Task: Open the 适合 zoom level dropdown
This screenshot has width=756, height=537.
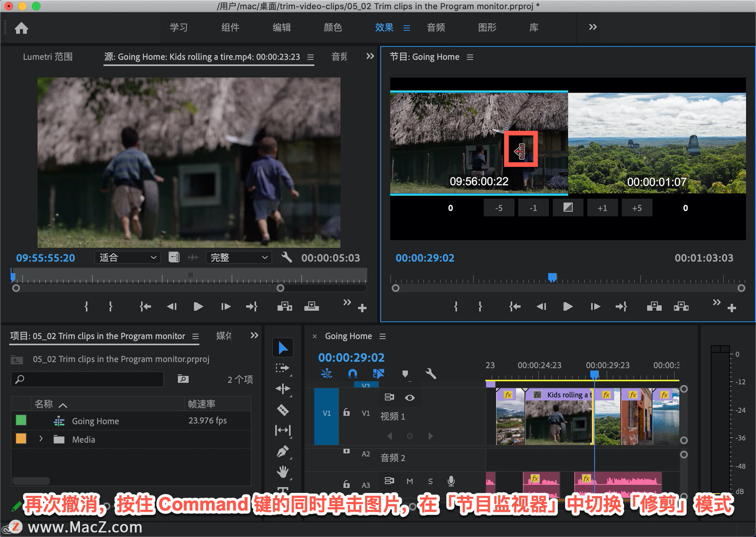Action: pyautogui.click(x=128, y=258)
